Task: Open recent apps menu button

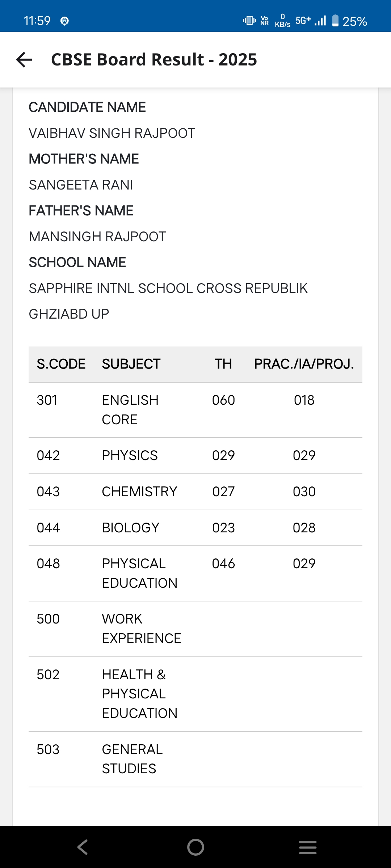Action: pos(308,847)
